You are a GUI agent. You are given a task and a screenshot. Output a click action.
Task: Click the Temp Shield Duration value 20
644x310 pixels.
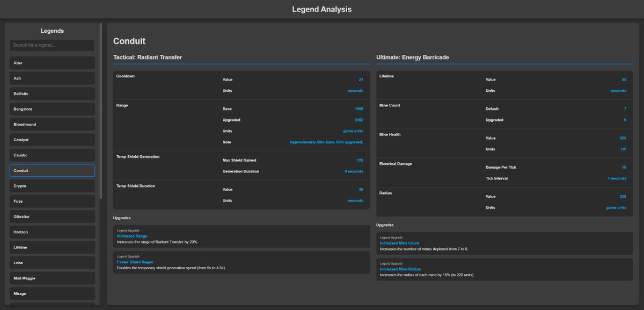point(361,190)
